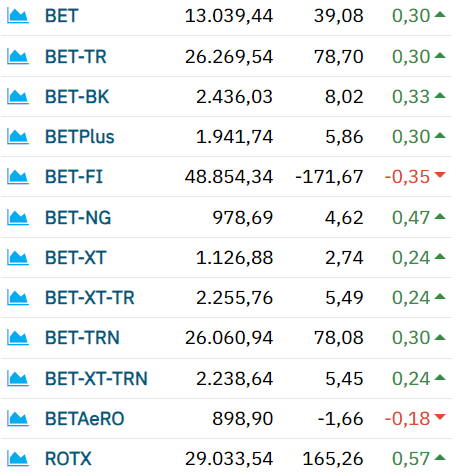This screenshot has height=476, width=458.
Task: Open the chart icon beside ROTX
Action: pos(18,459)
